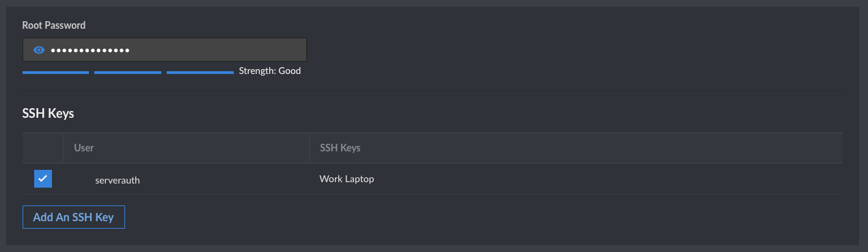Click the Root Password field label
Screen dimensions: 868x252
[54, 25]
